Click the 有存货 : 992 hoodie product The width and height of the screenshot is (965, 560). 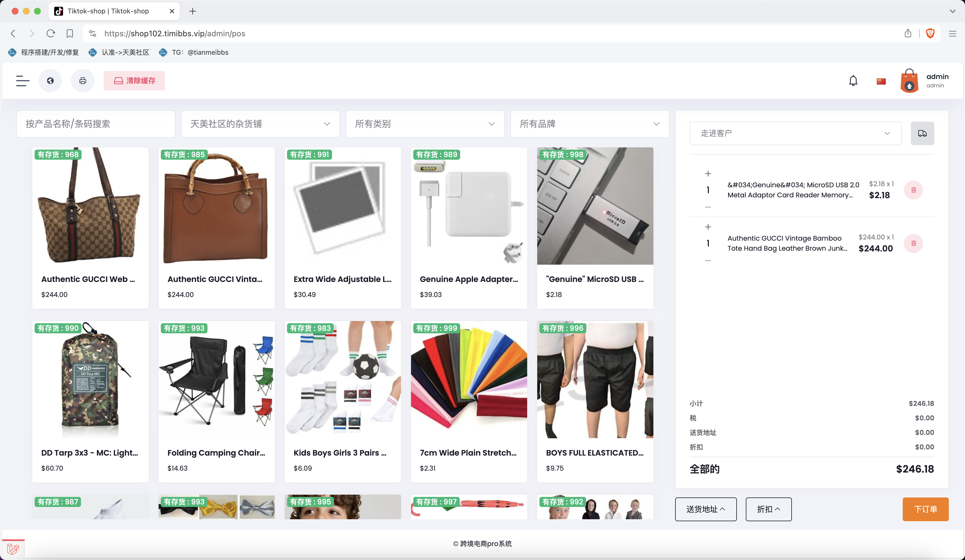tap(595, 507)
